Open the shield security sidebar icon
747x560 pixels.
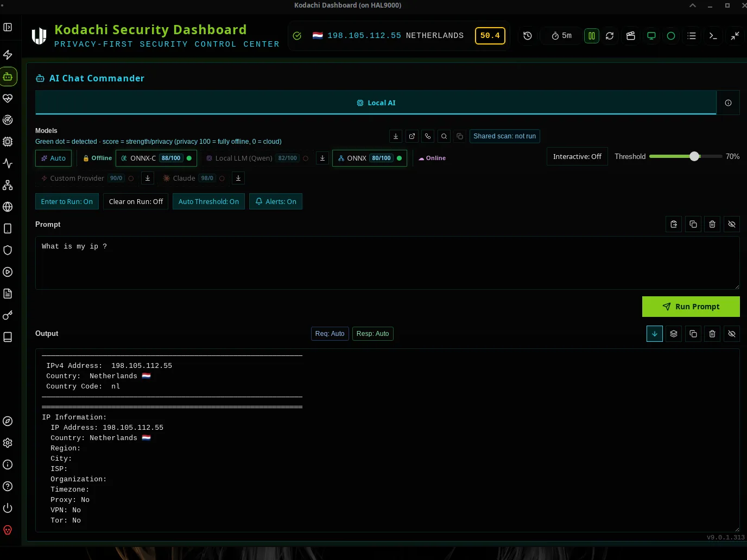point(8,250)
